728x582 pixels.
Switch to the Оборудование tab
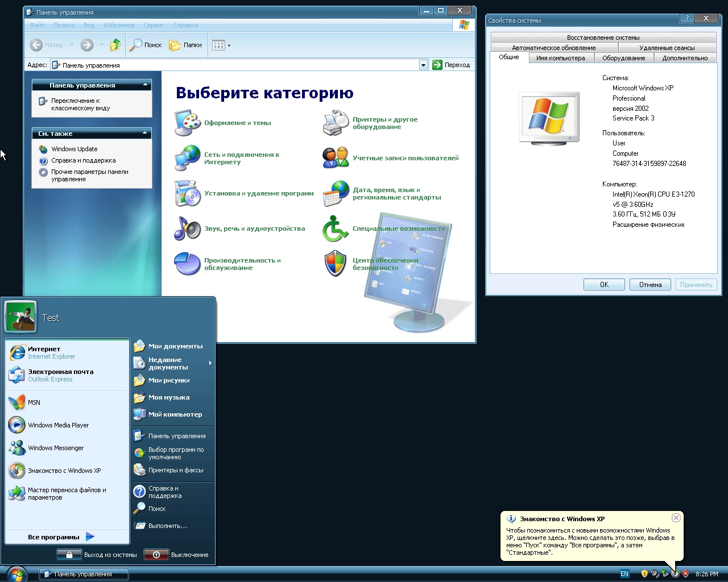pyautogui.click(x=623, y=57)
